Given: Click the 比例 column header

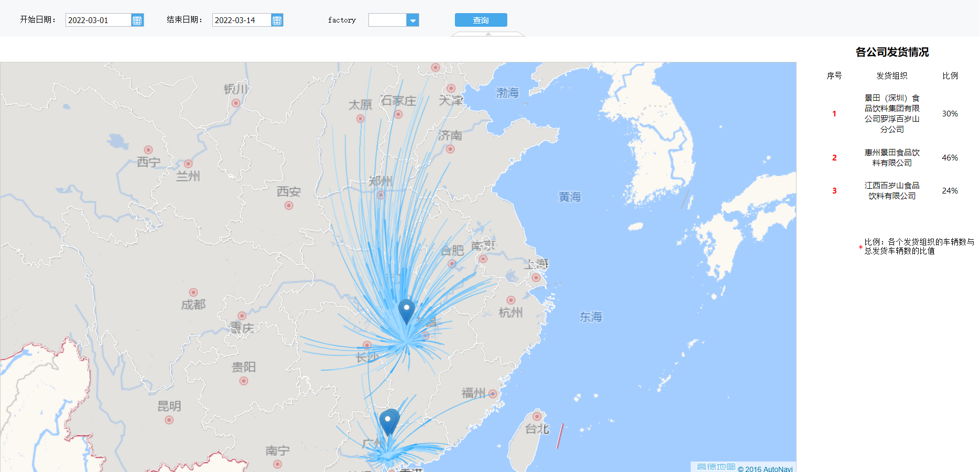Looking at the screenshot, I should tap(950, 76).
